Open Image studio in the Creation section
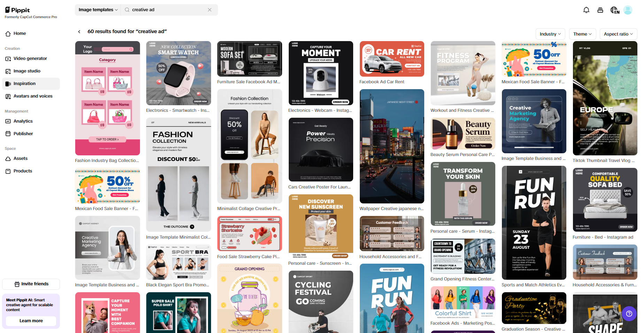Viewport: 644px width, 333px height. (x=28, y=71)
